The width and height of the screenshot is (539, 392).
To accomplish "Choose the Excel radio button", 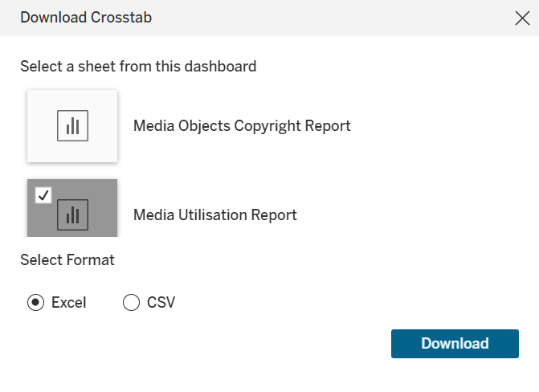I will (35, 303).
